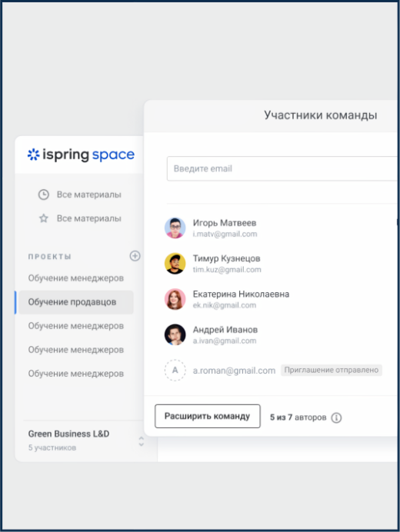Click the email a.ivan@gmail.com
This screenshot has width=400, height=532.
click(225, 341)
